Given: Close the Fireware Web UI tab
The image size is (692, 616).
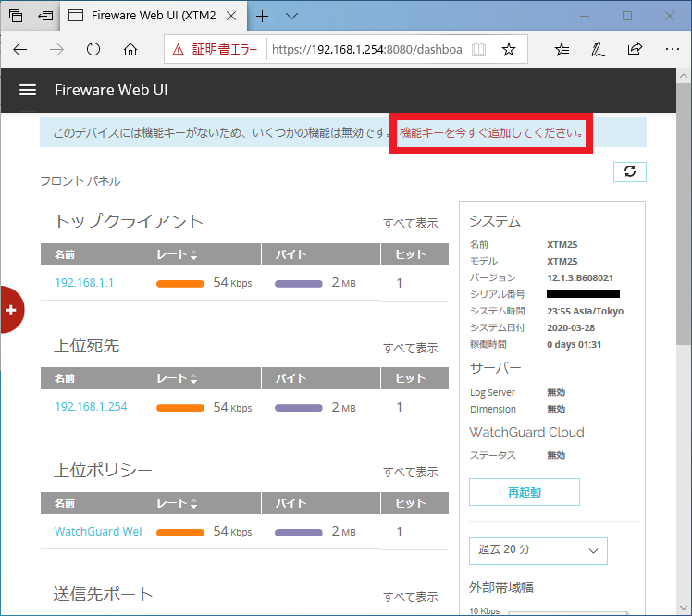Looking at the screenshot, I should point(231,16).
